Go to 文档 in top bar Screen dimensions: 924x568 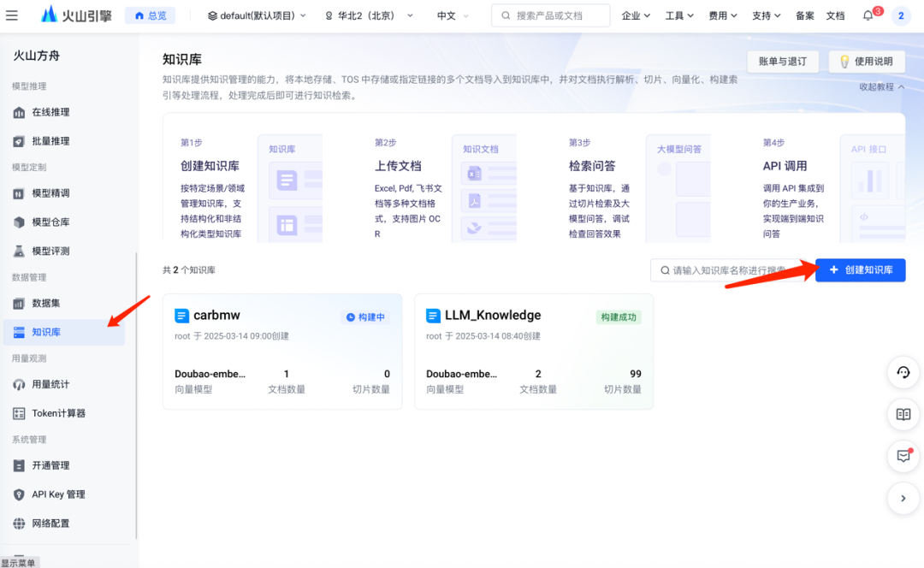pyautogui.click(x=835, y=15)
